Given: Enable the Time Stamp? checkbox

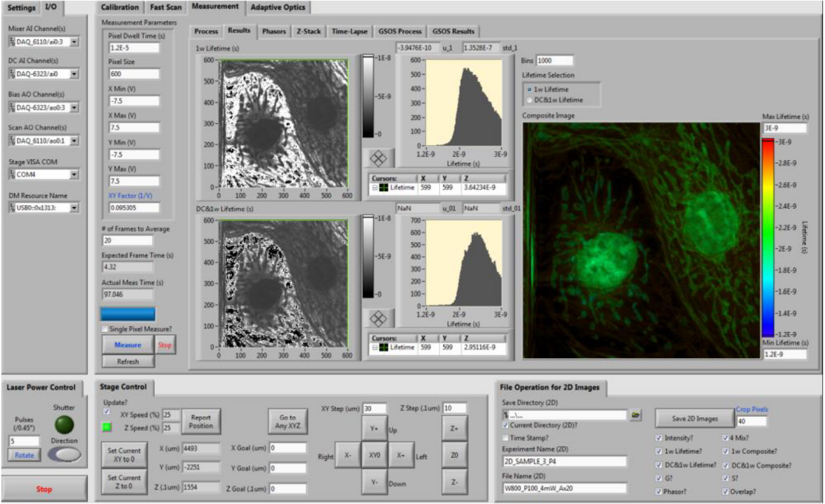Looking at the screenshot, I should point(505,436).
